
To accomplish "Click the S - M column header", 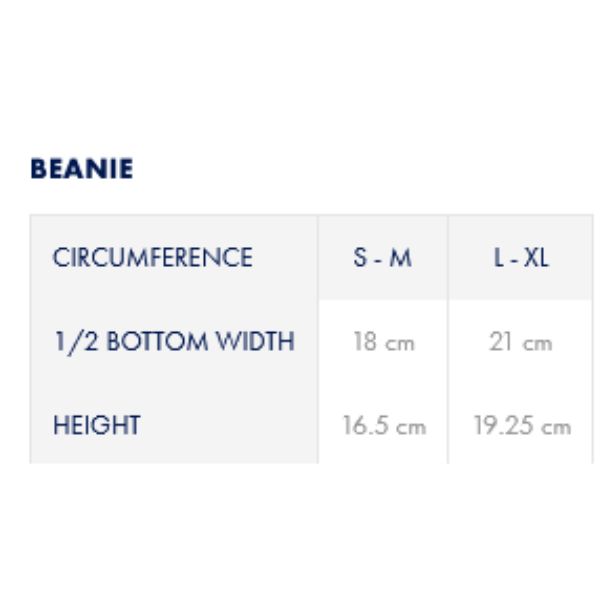I will point(382,258).
